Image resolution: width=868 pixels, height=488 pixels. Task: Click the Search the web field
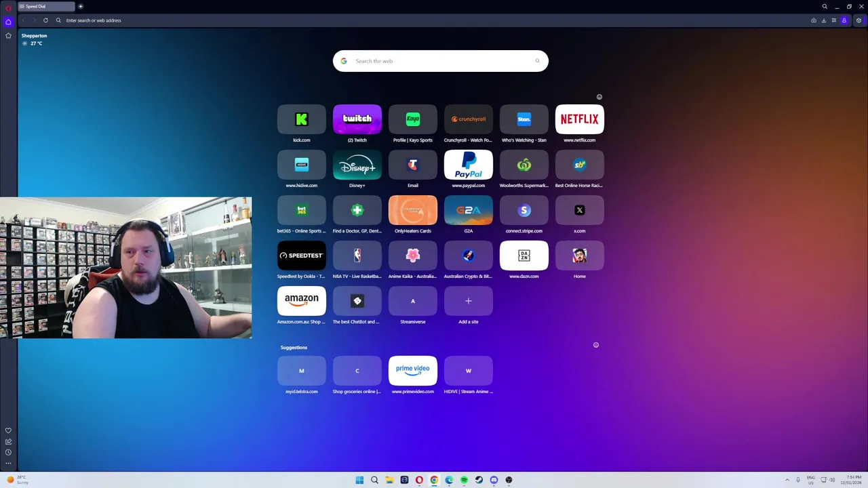[x=441, y=61]
